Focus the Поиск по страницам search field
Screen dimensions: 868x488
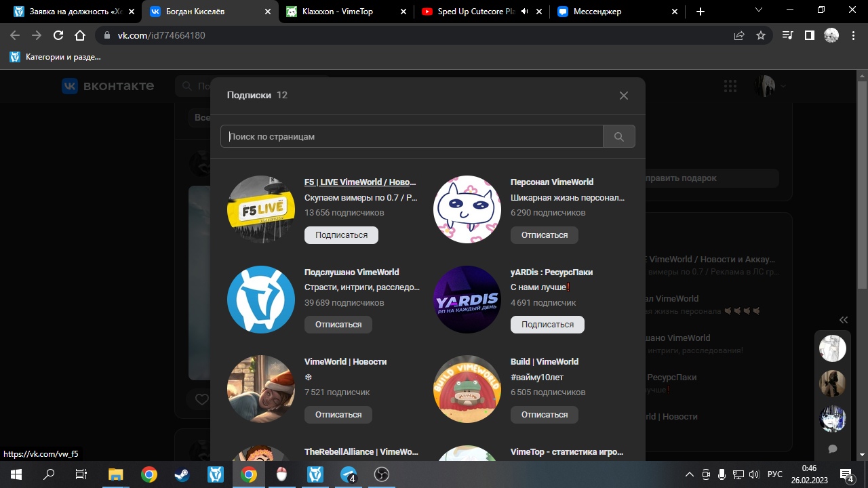tap(412, 136)
